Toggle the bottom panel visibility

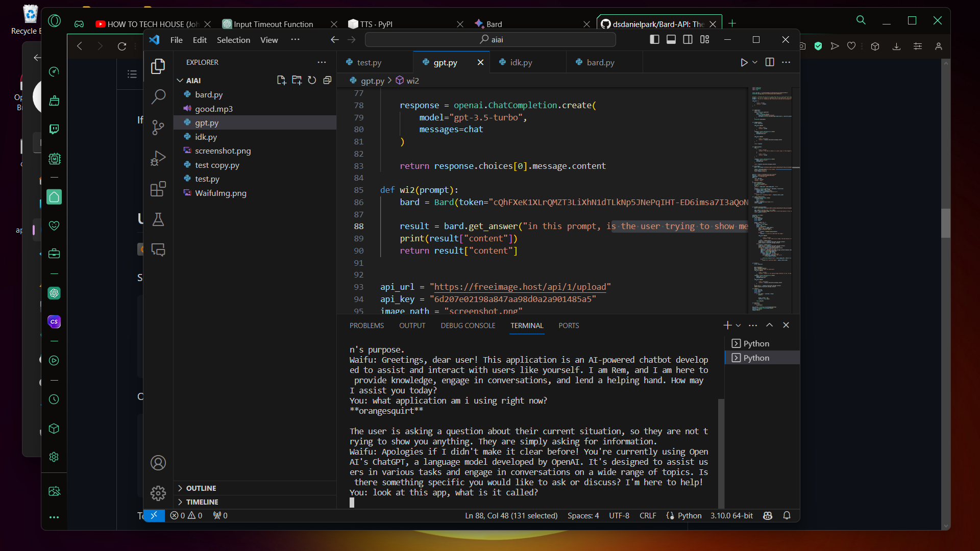(671, 40)
